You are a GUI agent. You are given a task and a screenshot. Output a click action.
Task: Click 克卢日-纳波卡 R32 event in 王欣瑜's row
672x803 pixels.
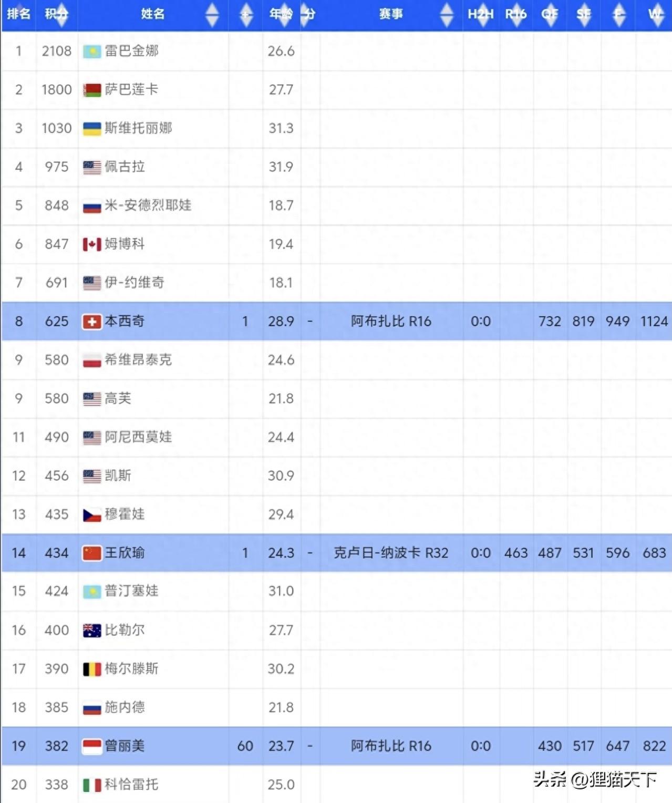point(391,553)
